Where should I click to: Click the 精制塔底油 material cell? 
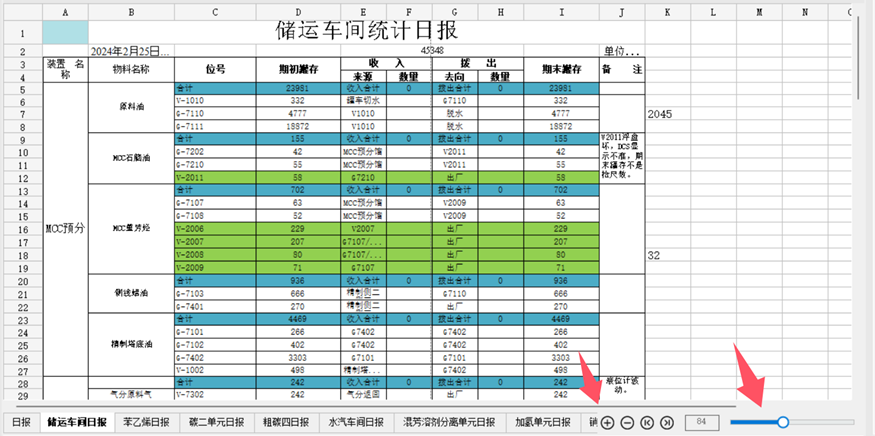pos(132,344)
